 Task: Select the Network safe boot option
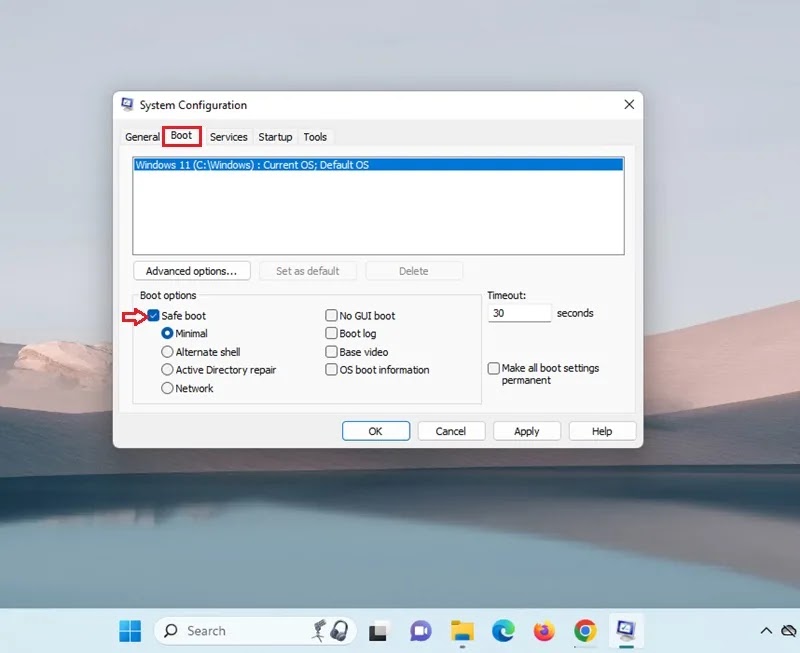[x=167, y=388]
